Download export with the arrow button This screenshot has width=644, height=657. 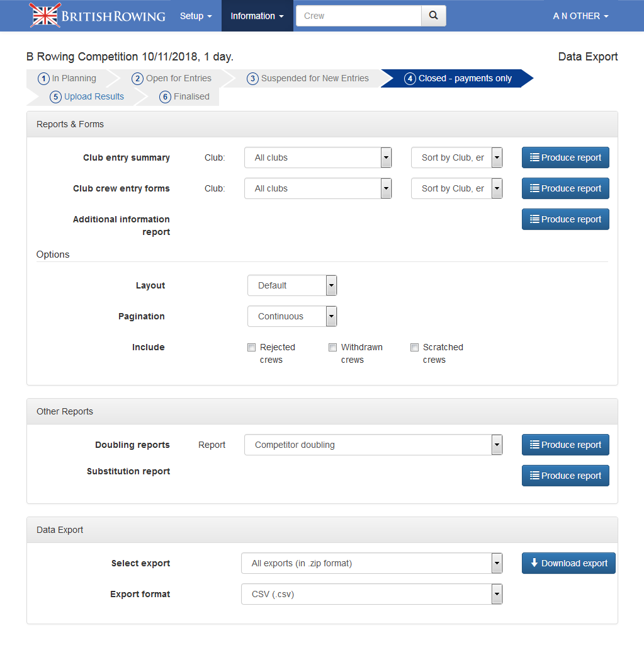pyautogui.click(x=568, y=563)
